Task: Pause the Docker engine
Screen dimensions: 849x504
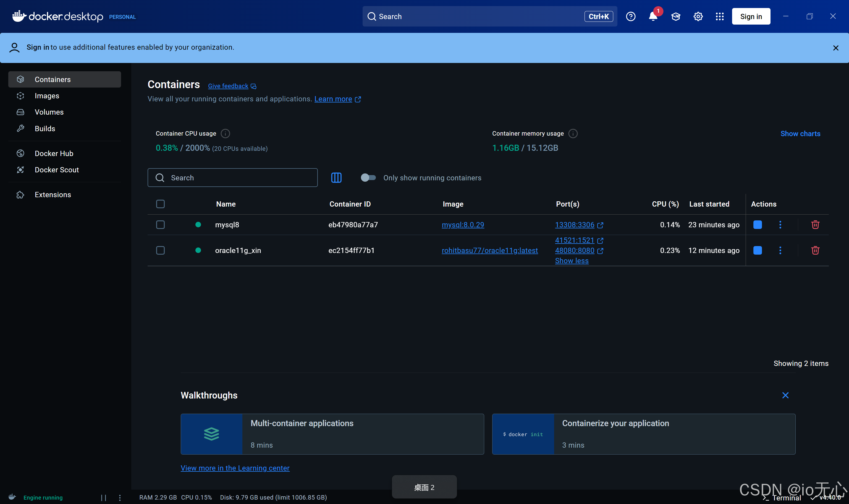Action: (x=104, y=498)
